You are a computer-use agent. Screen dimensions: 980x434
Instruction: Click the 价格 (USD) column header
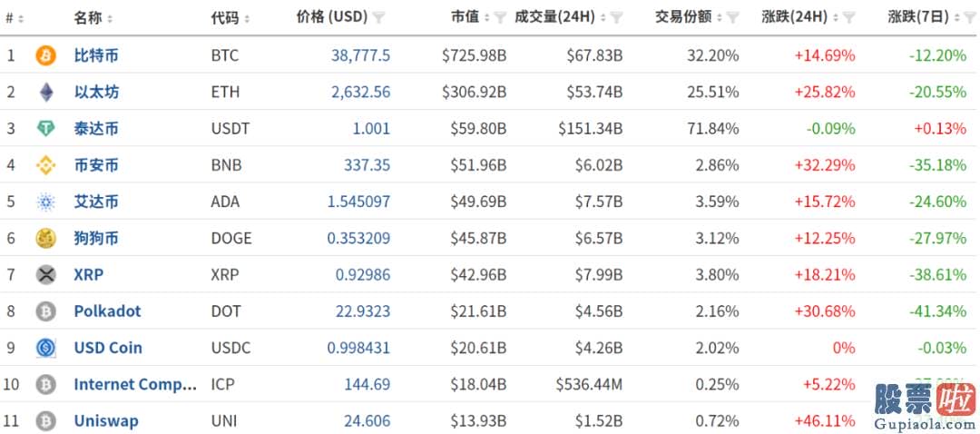[x=332, y=17]
